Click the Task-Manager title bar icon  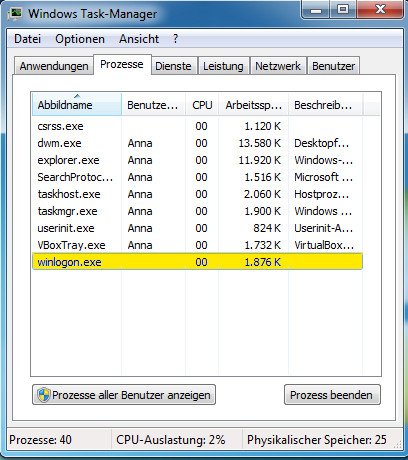coord(14,14)
